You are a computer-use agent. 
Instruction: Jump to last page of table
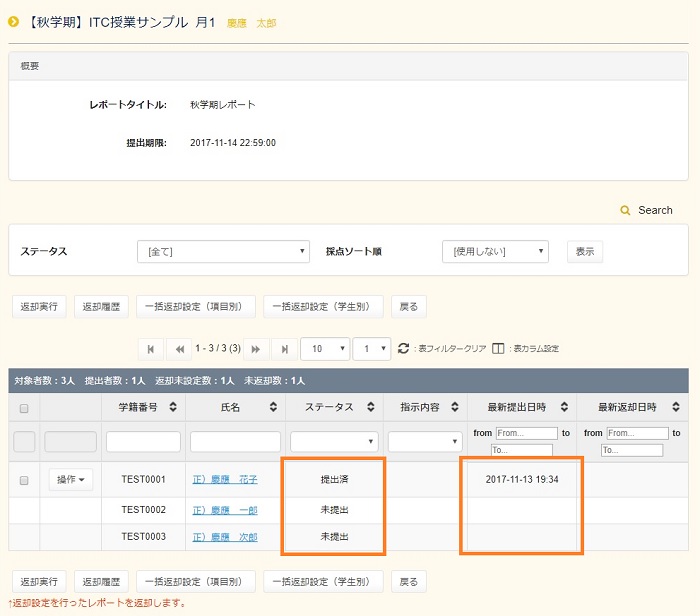(x=285, y=349)
